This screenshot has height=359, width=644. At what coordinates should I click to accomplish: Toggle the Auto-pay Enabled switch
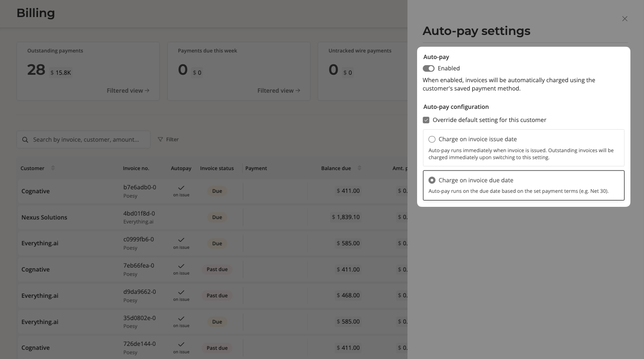pyautogui.click(x=428, y=69)
